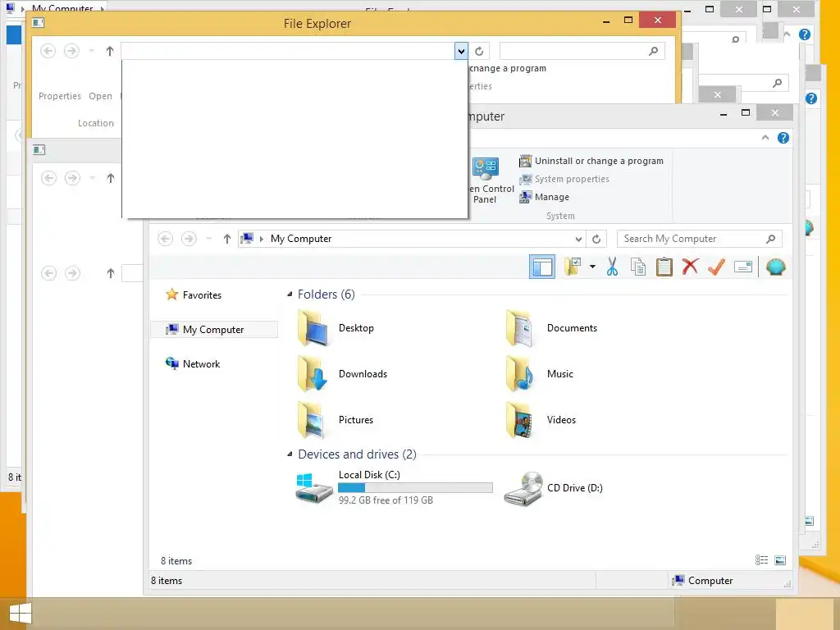
Task: Expand the folder options dropdown arrow
Action: (592, 267)
